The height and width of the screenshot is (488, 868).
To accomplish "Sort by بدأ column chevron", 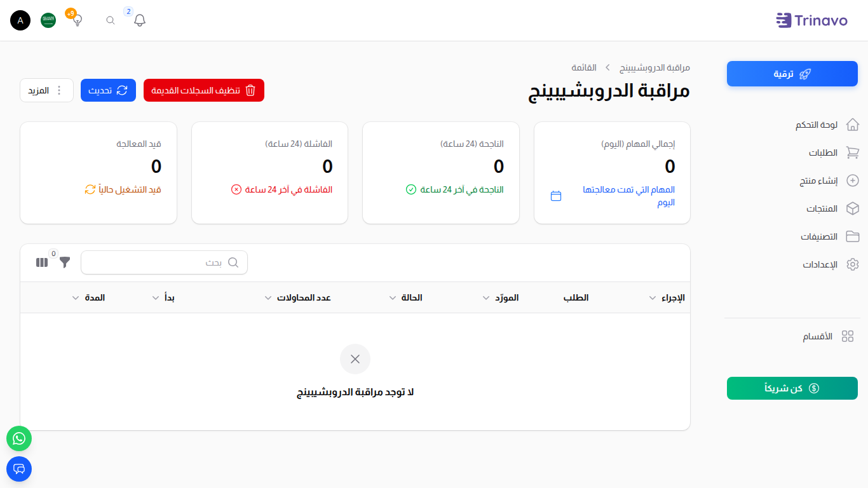I will [156, 298].
